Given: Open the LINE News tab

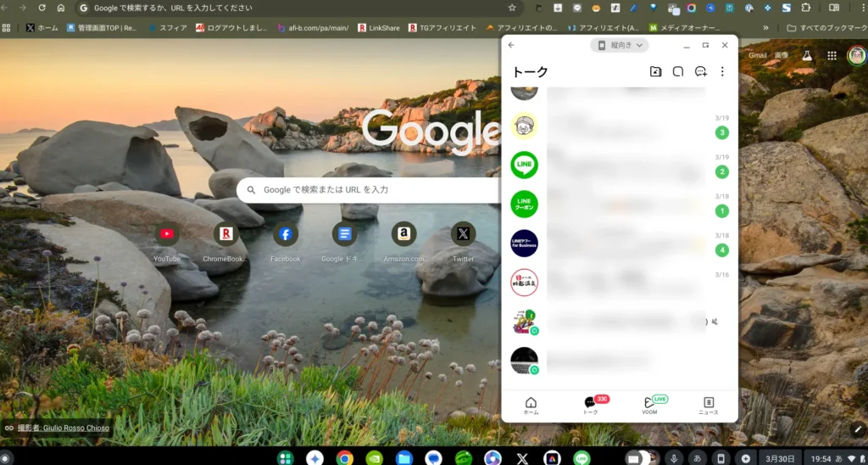Looking at the screenshot, I should 709,405.
